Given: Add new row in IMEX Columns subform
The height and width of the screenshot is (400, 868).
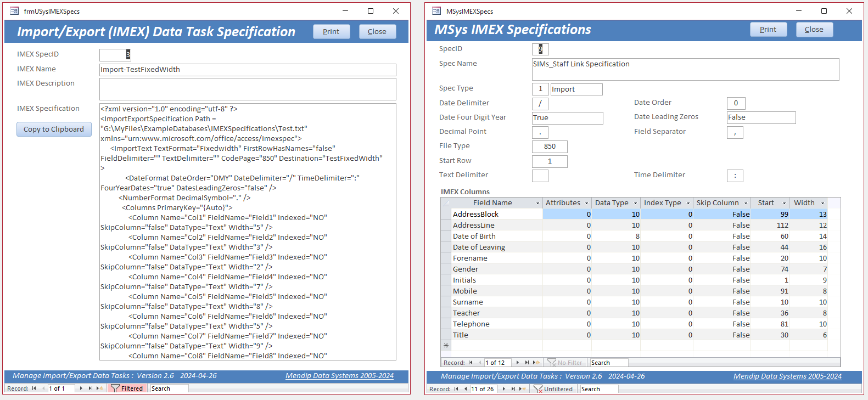Looking at the screenshot, I should click(536, 363).
